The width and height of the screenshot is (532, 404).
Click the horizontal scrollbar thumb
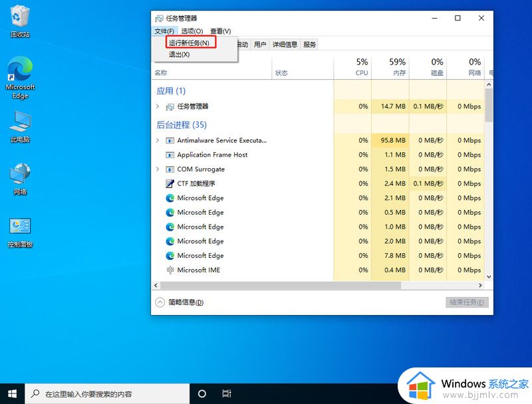click(280, 285)
